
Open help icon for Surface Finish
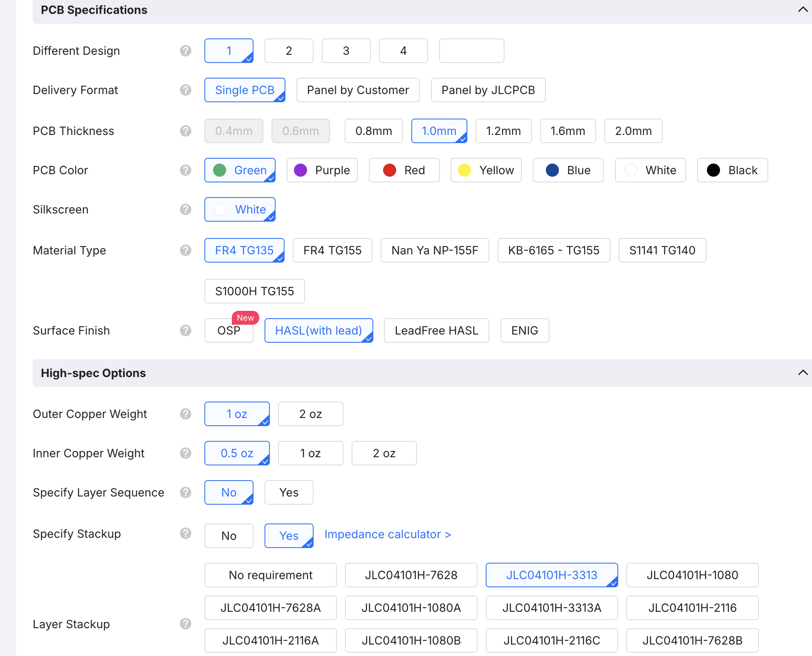186,330
